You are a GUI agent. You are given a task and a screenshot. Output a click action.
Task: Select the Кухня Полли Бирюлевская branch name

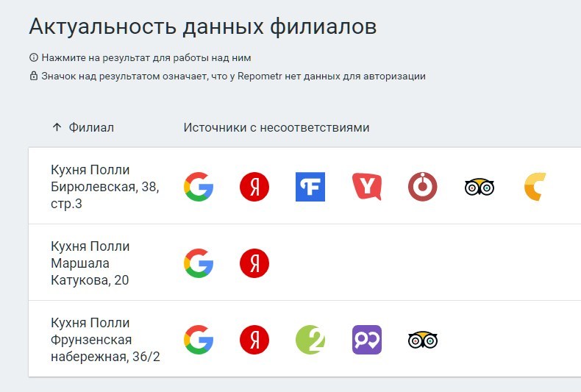pyautogui.click(x=104, y=187)
